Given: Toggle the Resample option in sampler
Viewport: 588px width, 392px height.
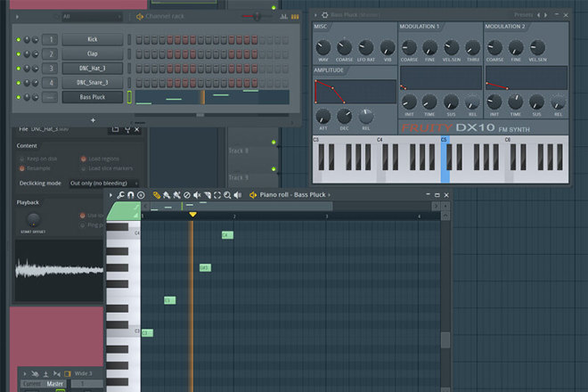Looking at the screenshot, I should (36, 168).
